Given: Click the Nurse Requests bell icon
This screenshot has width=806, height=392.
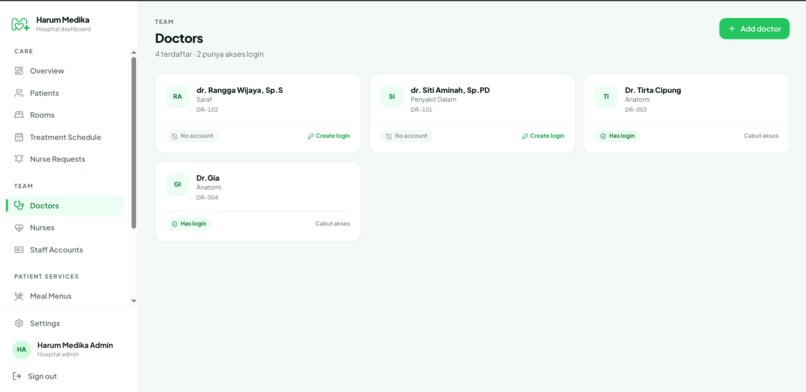Looking at the screenshot, I should (x=19, y=159).
